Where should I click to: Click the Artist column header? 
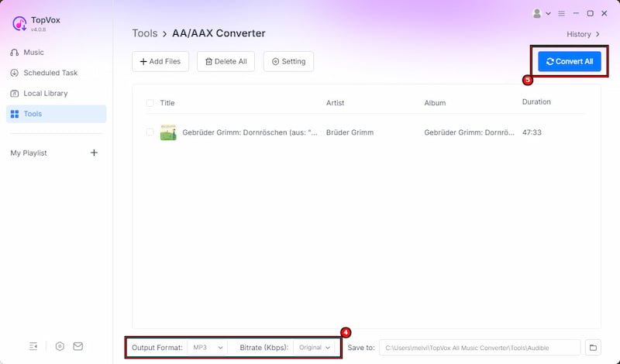tap(335, 103)
